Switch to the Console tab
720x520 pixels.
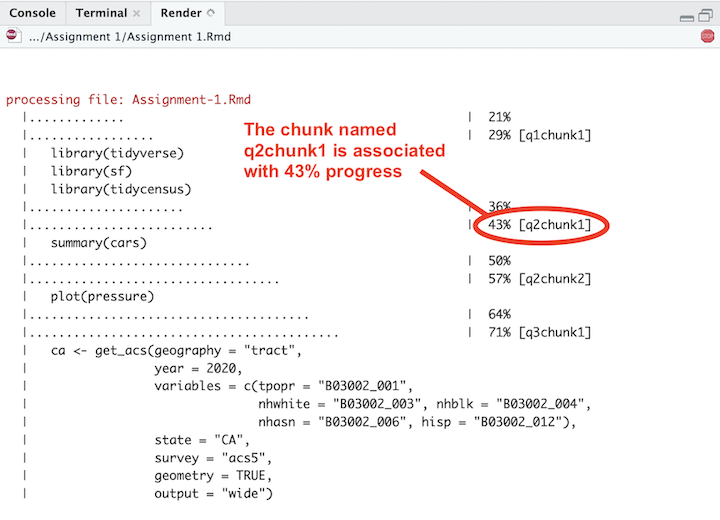click(x=32, y=13)
